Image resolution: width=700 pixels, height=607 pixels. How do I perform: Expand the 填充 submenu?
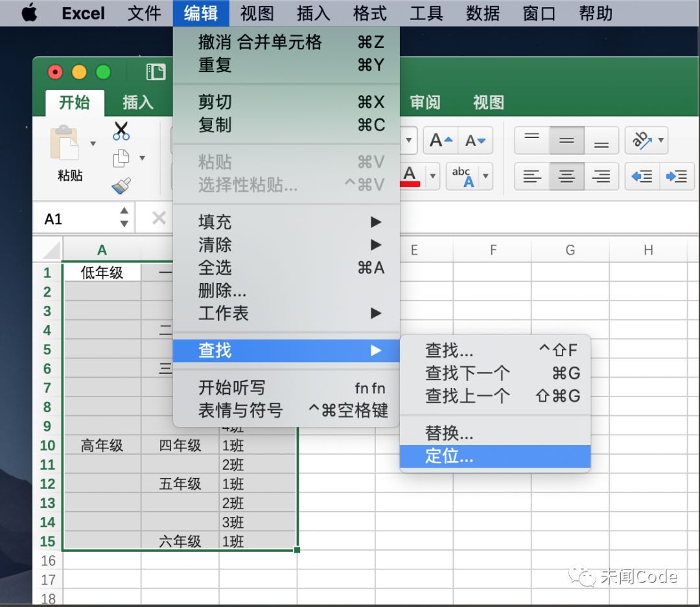pyautogui.click(x=288, y=222)
